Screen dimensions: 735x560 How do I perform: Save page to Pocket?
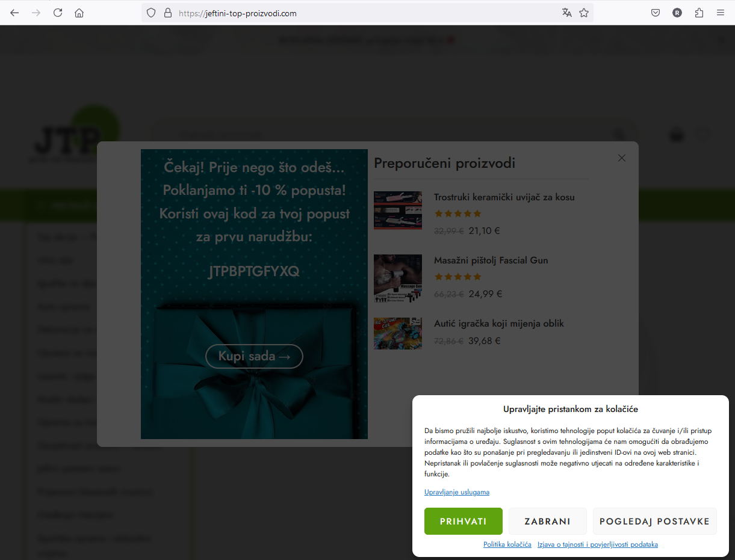656,13
